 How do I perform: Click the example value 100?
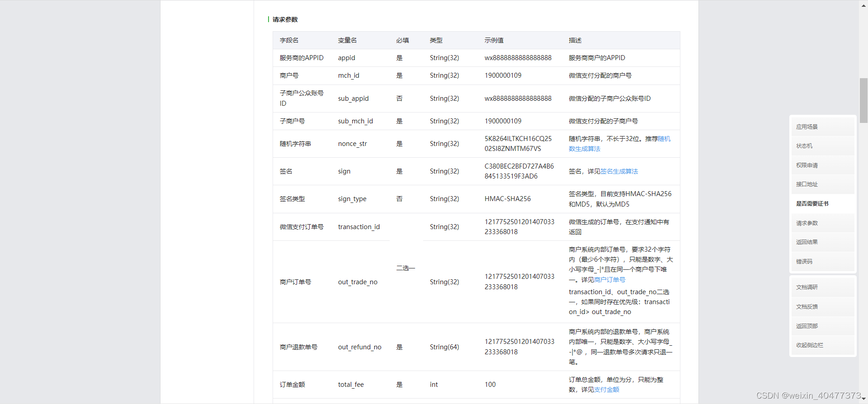490,385
